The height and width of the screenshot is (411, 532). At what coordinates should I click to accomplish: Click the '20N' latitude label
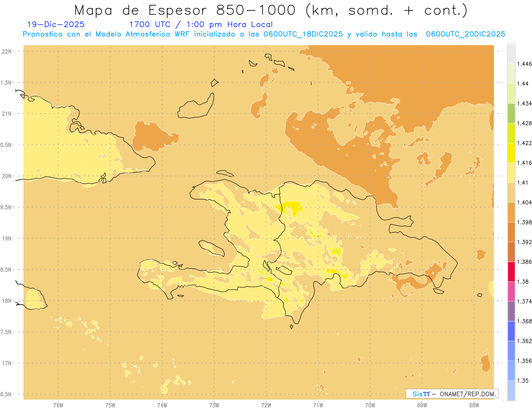[x=7, y=176]
